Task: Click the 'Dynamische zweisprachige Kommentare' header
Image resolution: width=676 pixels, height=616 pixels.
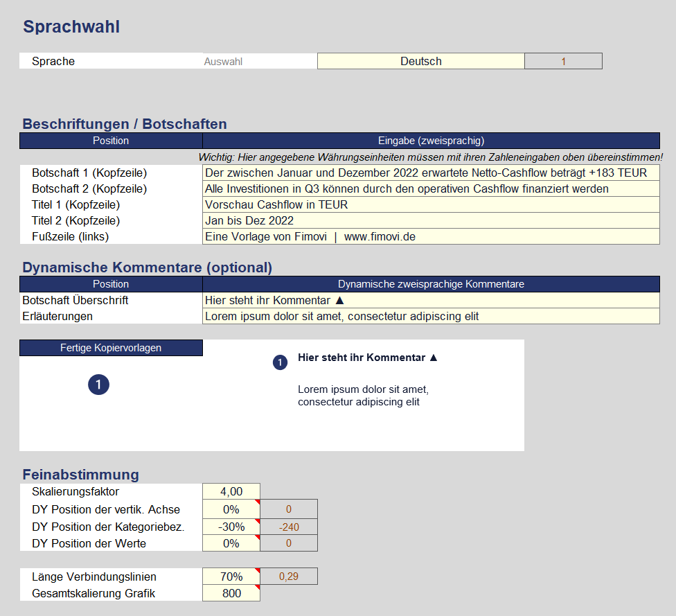Action: [431, 284]
